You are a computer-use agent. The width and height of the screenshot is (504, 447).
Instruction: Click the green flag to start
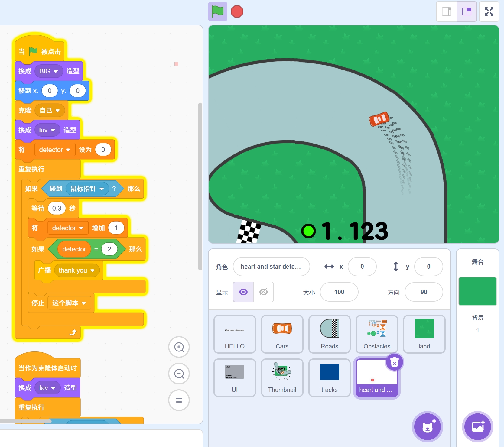tap(217, 12)
